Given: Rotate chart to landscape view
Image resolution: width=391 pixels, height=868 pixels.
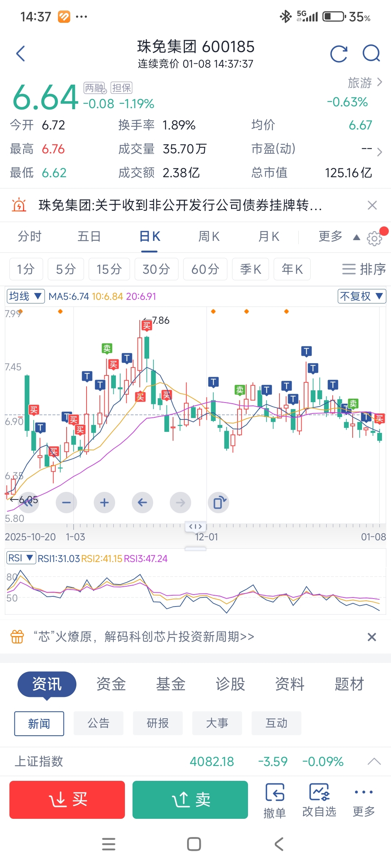Looking at the screenshot, I should (x=219, y=502).
